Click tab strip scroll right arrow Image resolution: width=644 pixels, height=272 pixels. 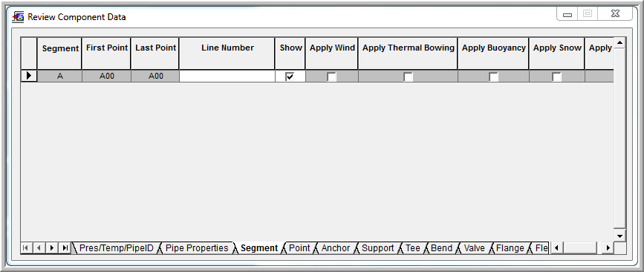point(608,247)
